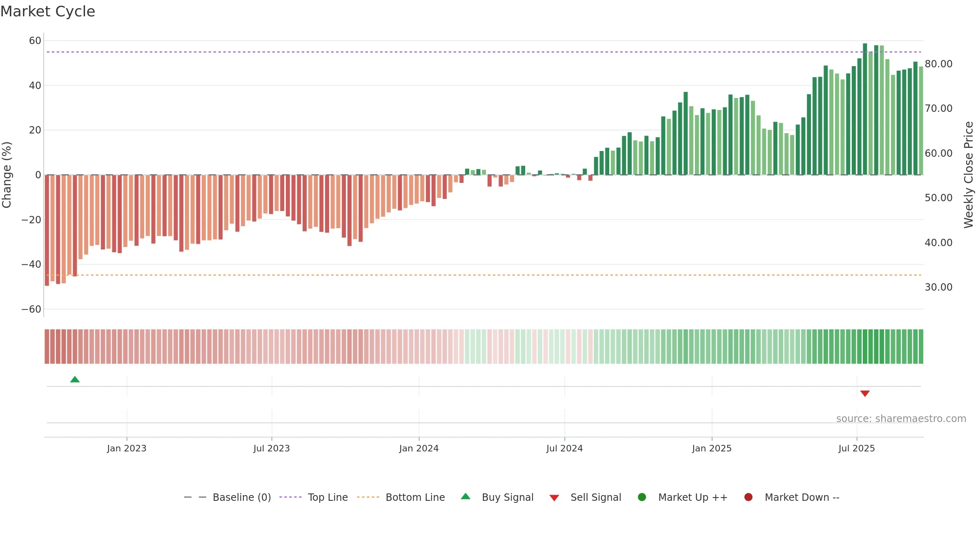Click the 'Weekly Close Price' axis title

969,175
